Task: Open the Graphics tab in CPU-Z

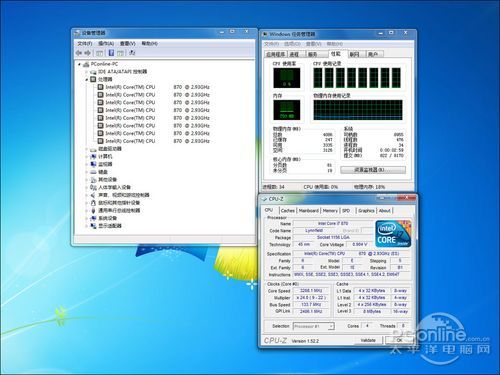Action: point(366,211)
